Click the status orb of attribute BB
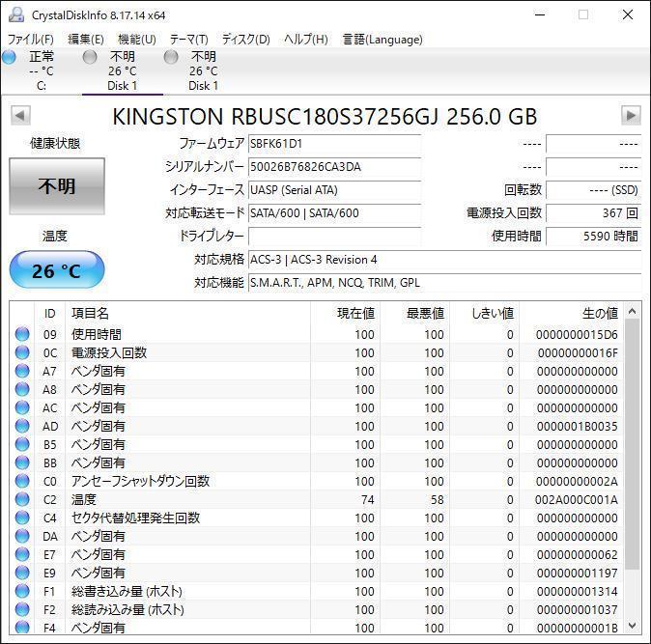This screenshot has height=644, width=651. [x=22, y=462]
